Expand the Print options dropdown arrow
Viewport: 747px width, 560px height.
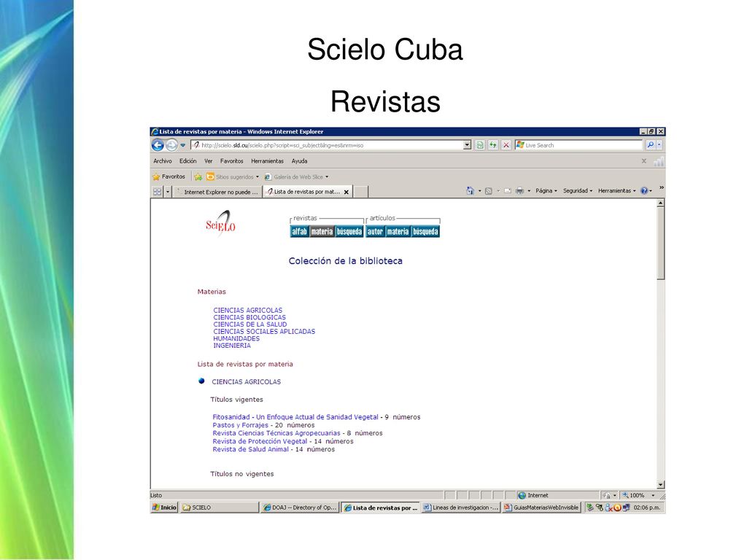point(529,191)
